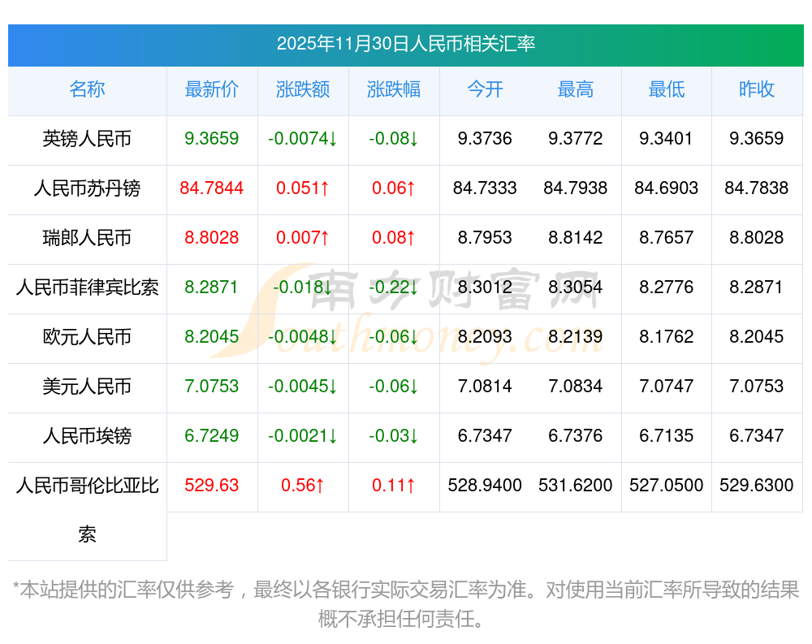Select the -0.0045↓ change value for USD
Viewport: 812px width, 644px height.
click(x=303, y=387)
